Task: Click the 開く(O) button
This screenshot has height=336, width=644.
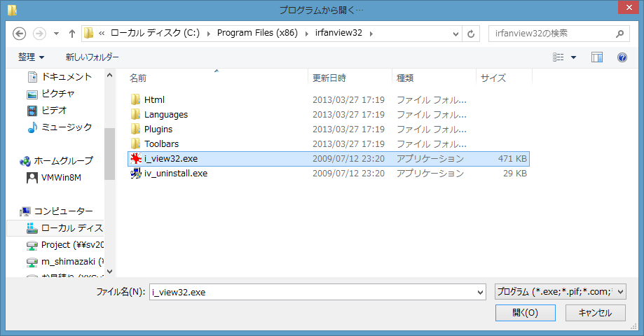Action: [x=526, y=313]
